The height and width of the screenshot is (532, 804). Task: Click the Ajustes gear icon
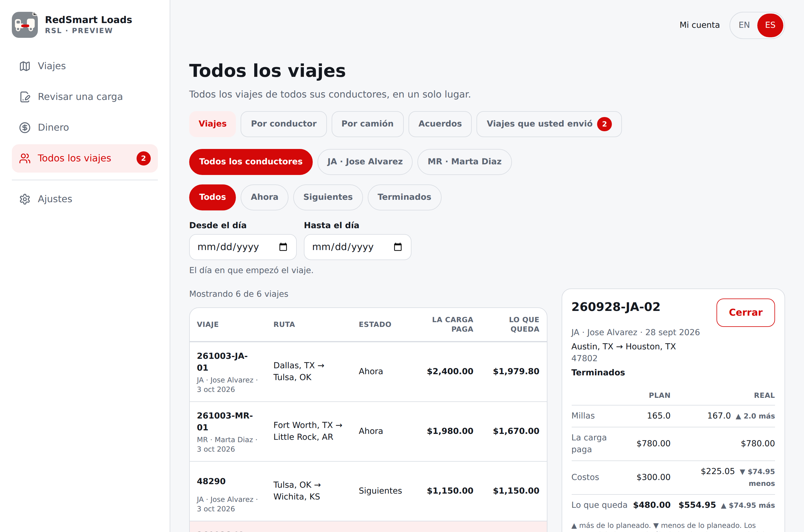point(25,199)
